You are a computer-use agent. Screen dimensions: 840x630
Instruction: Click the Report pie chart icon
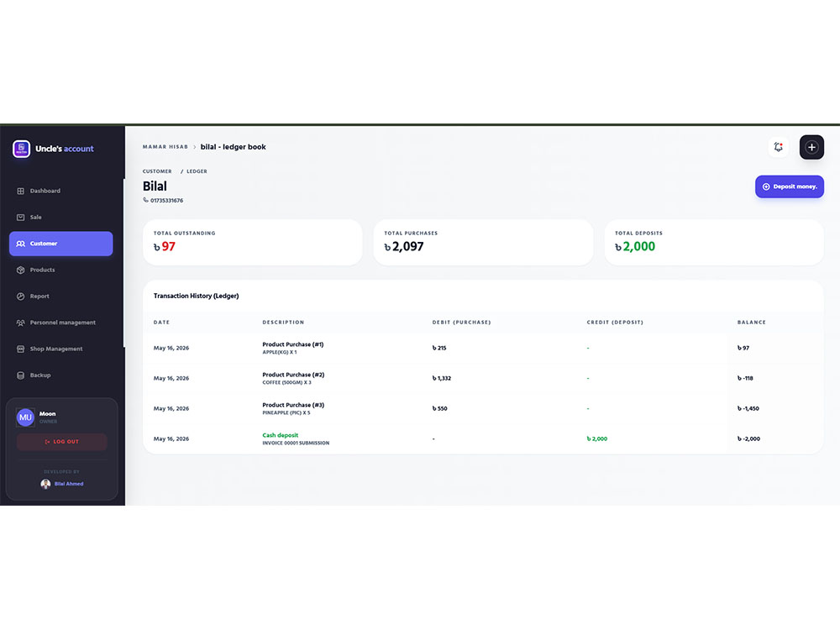point(20,296)
